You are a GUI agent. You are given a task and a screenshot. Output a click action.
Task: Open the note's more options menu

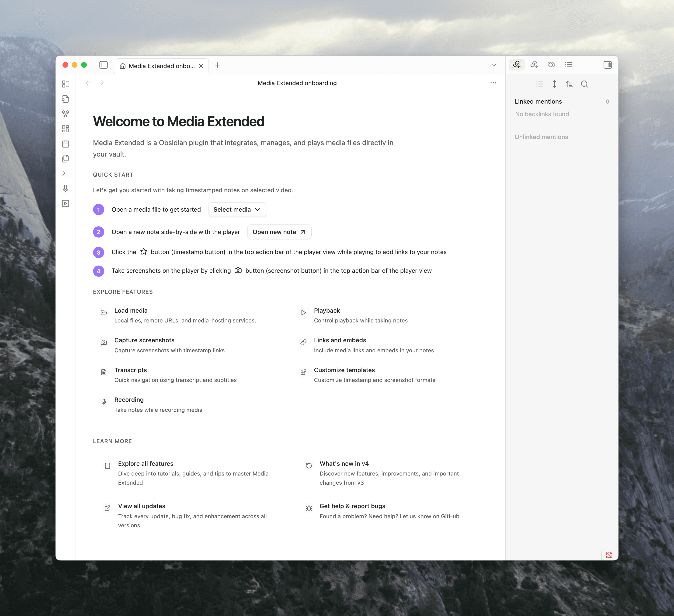click(493, 83)
